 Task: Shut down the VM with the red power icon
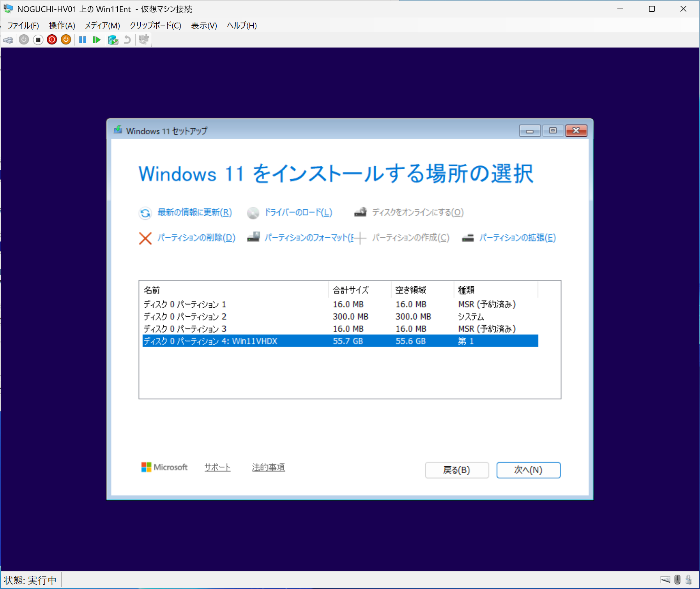52,40
